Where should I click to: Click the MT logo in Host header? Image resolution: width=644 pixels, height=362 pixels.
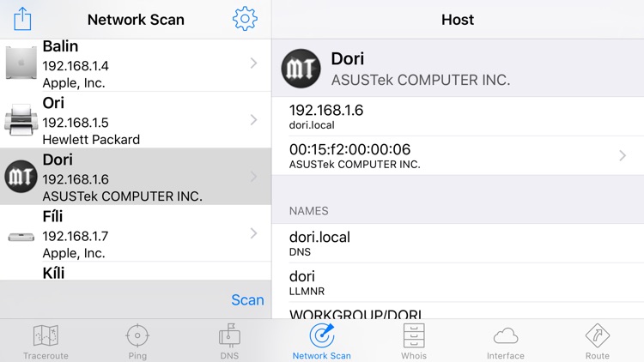(x=301, y=69)
